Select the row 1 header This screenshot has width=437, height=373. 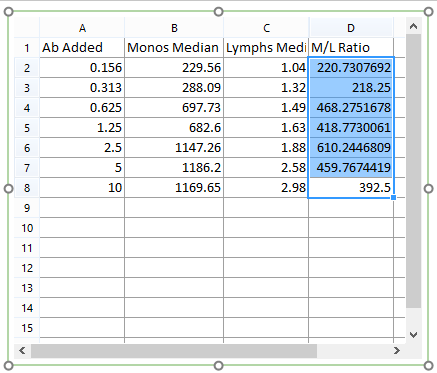pos(27,48)
